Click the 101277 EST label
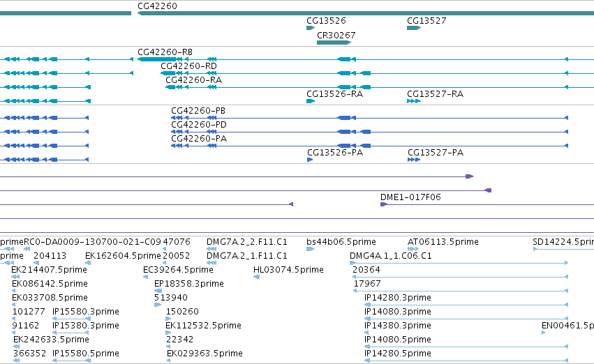Screen dimensions: 594x364 (29, 312)
